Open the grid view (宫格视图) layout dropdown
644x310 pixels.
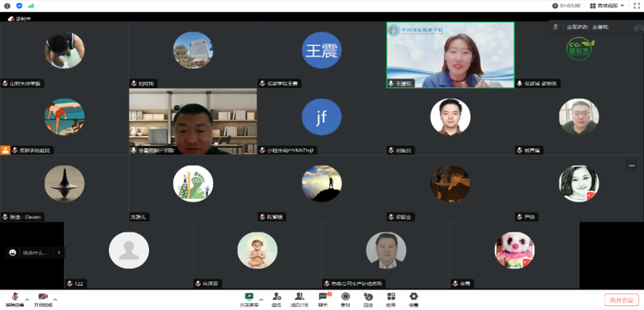pyautogui.click(x=607, y=5)
